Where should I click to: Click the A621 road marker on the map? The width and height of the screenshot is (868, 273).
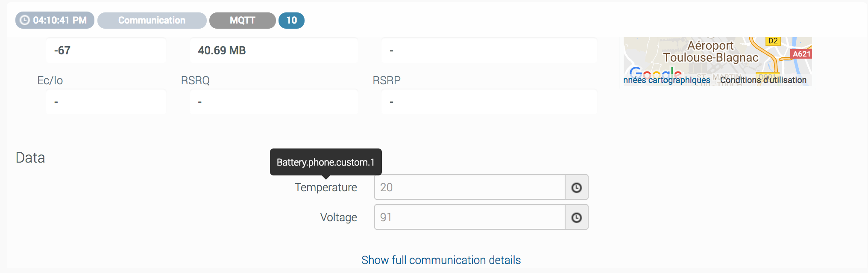coord(801,54)
